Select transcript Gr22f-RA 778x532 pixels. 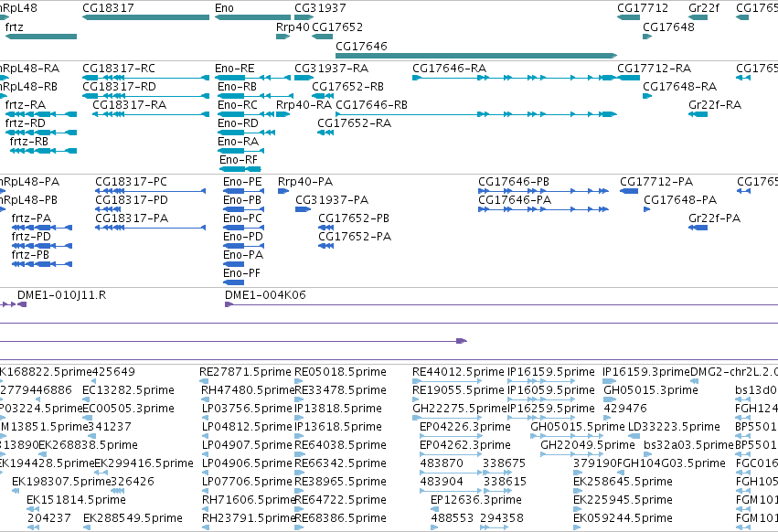(698, 114)
